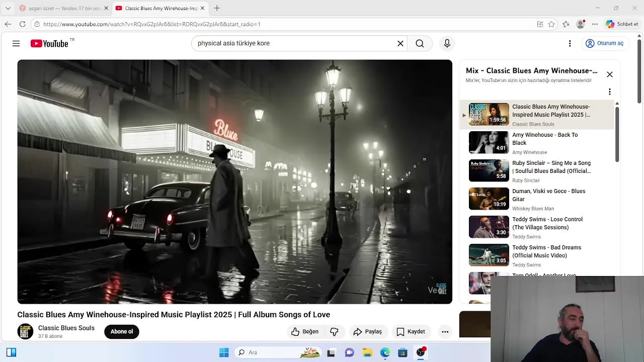Image resolution: width=644 pixels, height=362 pixels.
Task: Add this page to favorites star
Action: (551, 24)
